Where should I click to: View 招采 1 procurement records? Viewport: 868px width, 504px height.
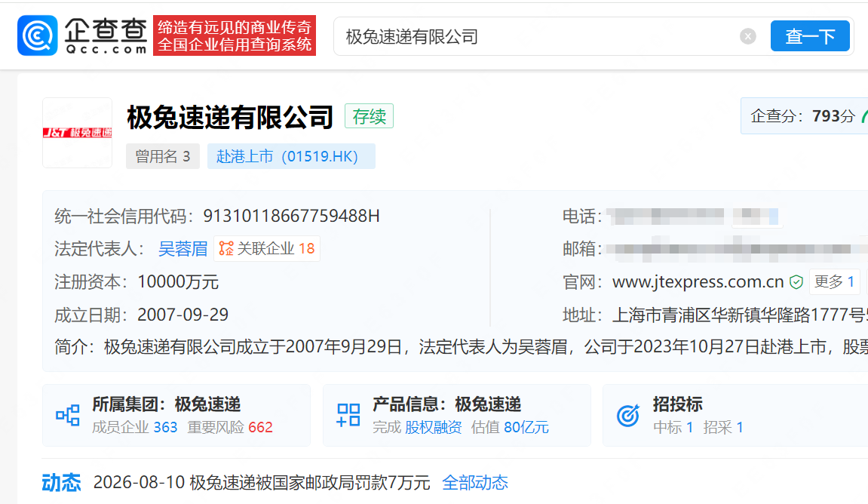[x=723, y=428]
